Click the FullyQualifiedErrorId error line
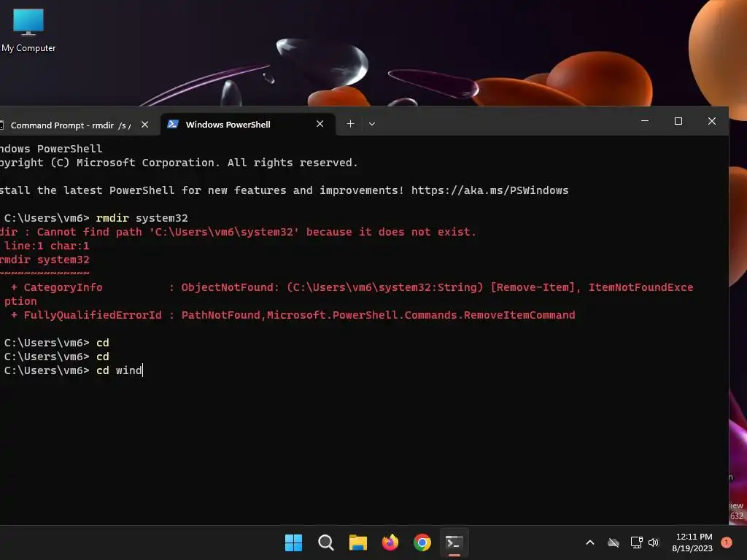Viewport: 747px width, 560px height. [x=293, y=315]
